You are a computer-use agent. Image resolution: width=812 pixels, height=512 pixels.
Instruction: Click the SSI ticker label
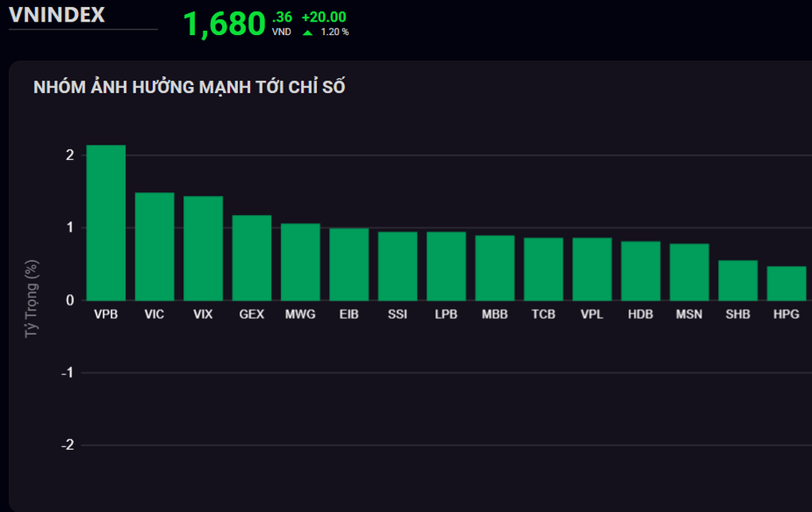[x=397, y=315]
